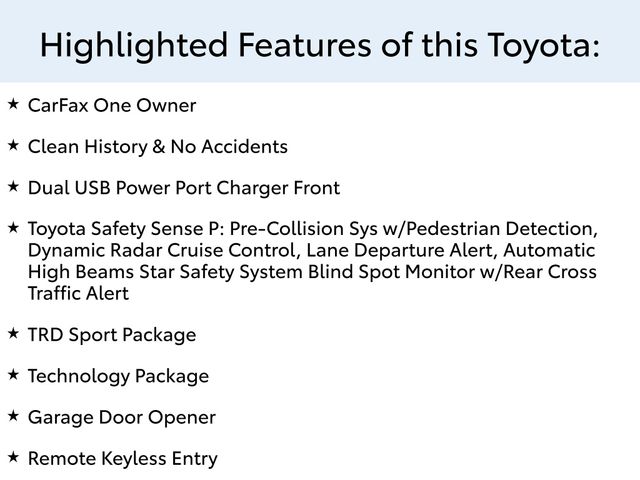The image size is (640, 480).
Task: Click the star beside Garage Door Opener
Action: point(13,415)
